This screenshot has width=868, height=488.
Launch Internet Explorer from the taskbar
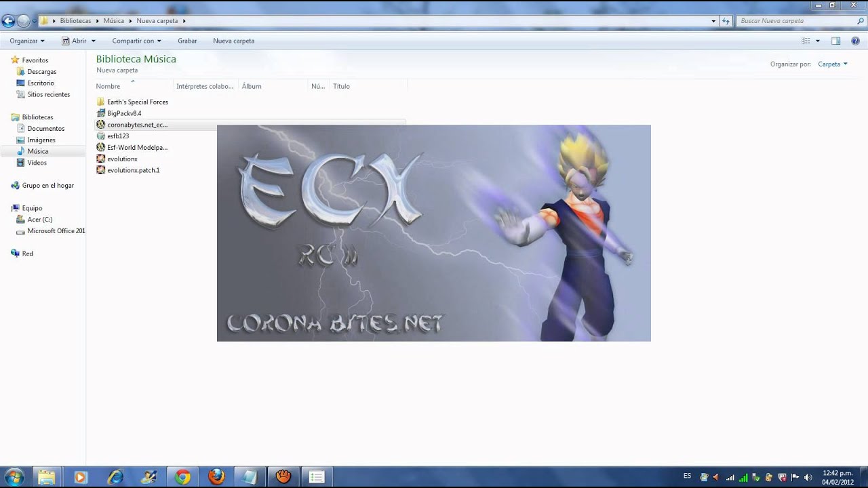click(x=115, y=477)
